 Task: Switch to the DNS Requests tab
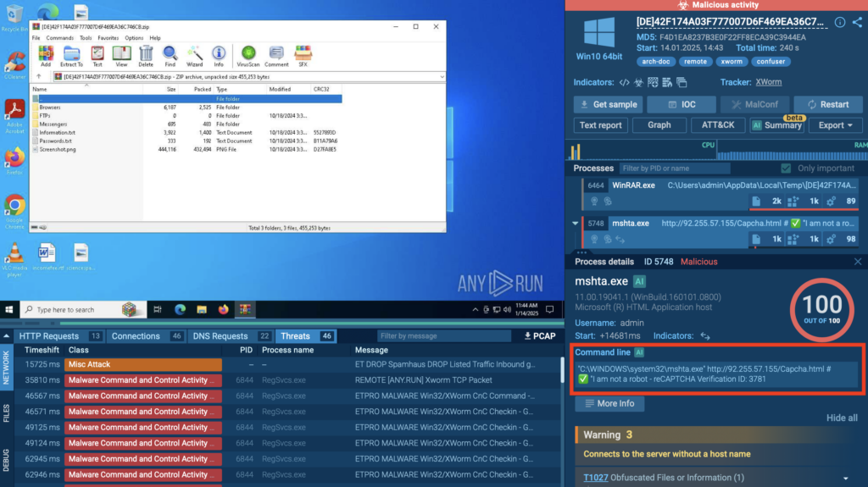pos(220,336)
